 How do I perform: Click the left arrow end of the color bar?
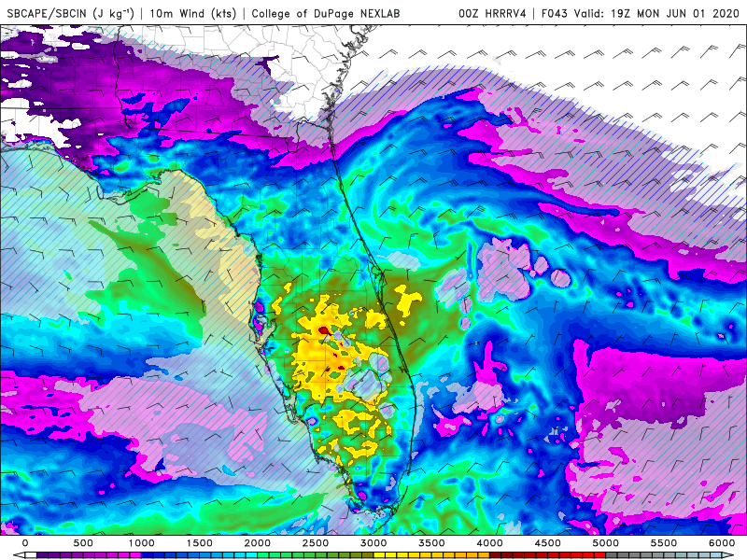tap(18, 555)
